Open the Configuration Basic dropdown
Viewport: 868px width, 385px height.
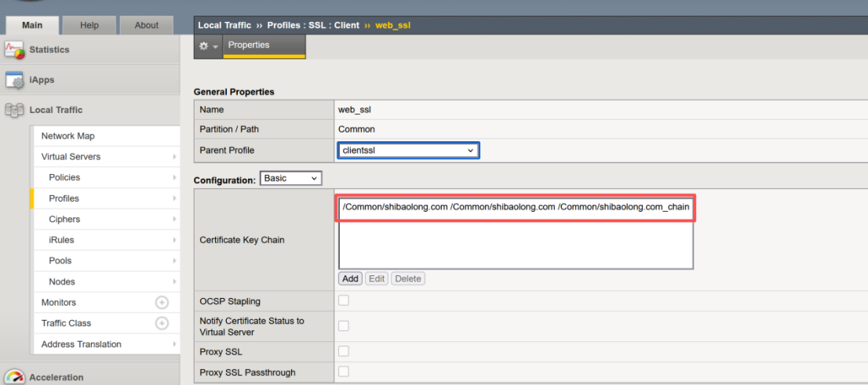point(290,179)
